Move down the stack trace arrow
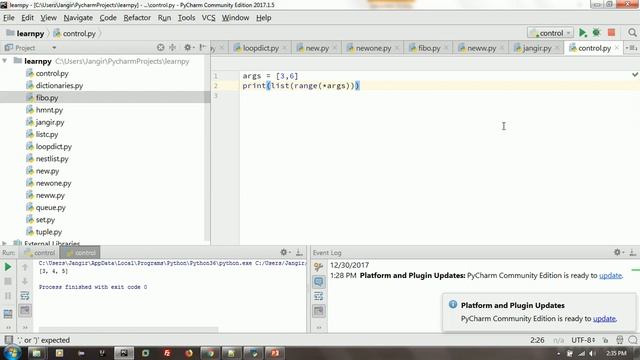 click(x=25, y=281)
